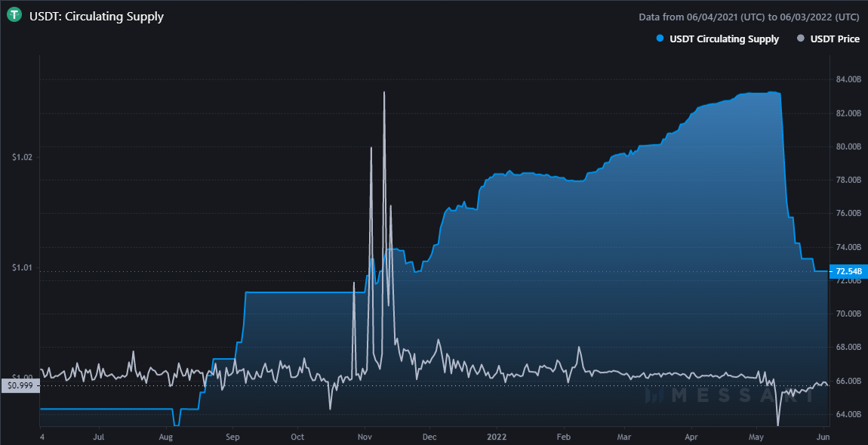
Task: Click the gray USDT Price legend dot
Action: tap(801, 39)
